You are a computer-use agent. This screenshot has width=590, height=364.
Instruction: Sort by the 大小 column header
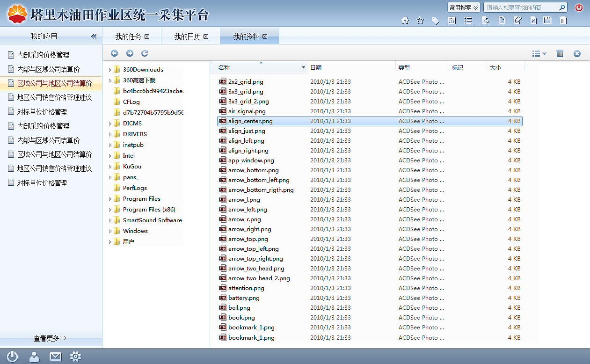click(x=495, y=68)
